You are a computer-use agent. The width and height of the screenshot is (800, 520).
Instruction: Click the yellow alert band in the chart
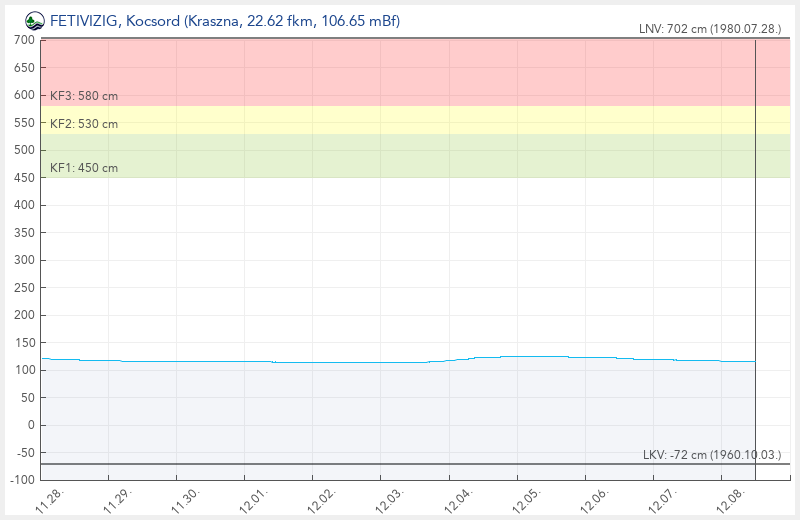click(400, 120)
